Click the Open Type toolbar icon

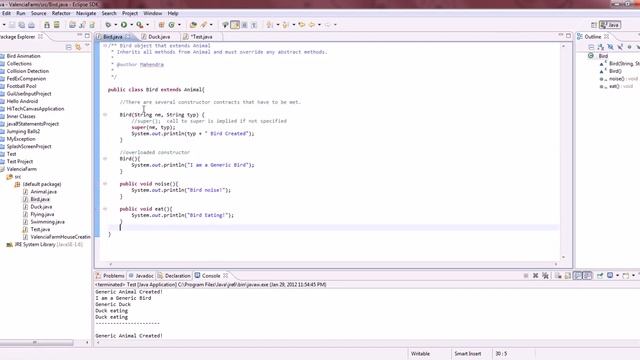(193, 25)
